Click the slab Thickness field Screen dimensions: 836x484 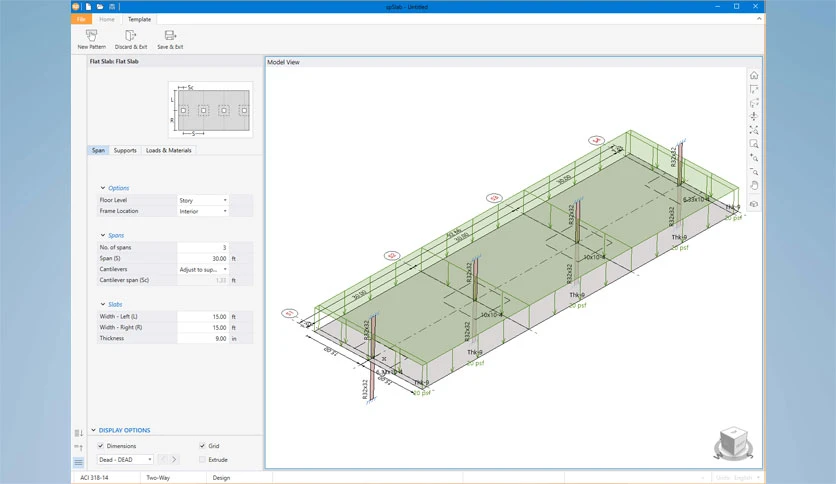pyautogui.click(x=203, y=338)
